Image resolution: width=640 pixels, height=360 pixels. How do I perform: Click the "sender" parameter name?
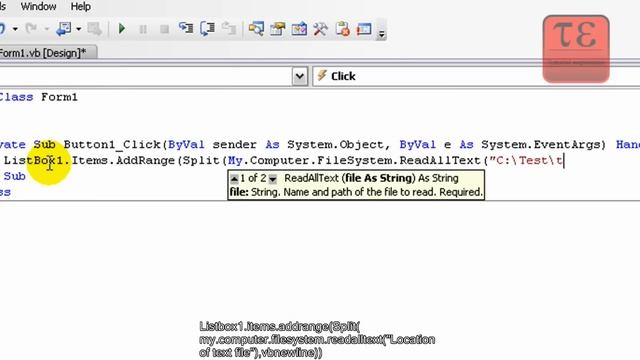(234, 144)
